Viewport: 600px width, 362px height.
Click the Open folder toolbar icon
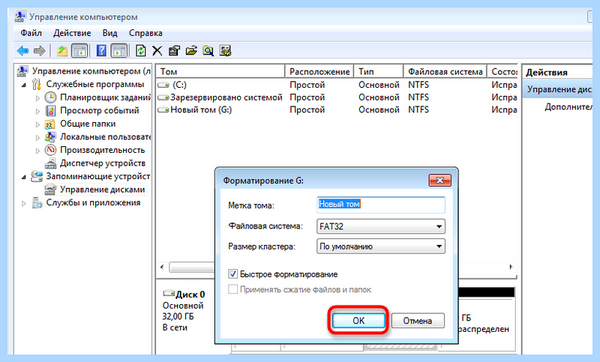tap(191, 51)
